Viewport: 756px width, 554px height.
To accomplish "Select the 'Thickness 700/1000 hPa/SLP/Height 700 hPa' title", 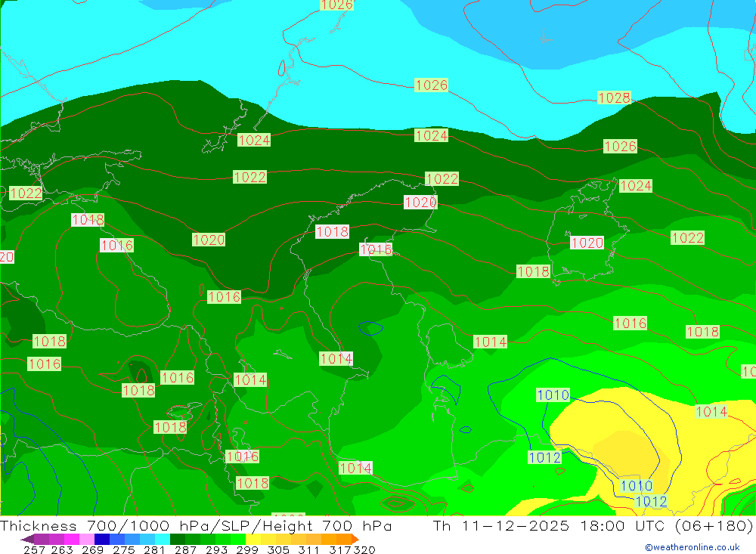I will tap(196, 525).
